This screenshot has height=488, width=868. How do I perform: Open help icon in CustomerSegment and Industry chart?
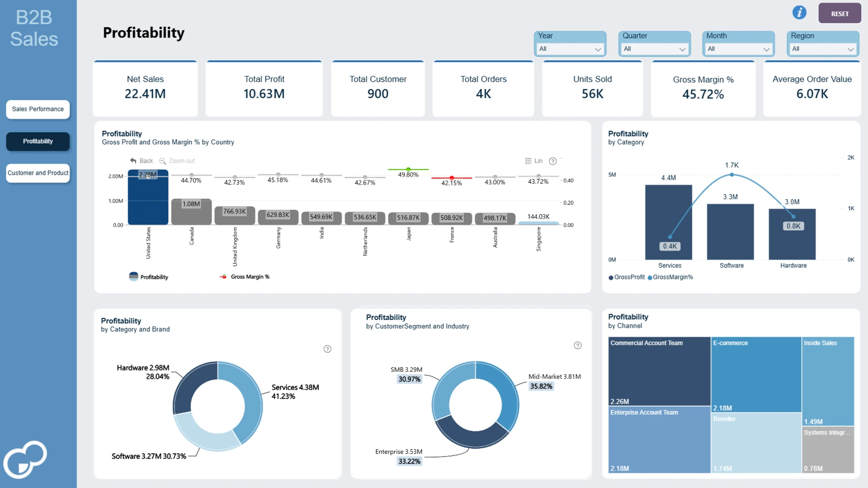pyautogui.click(x=577, y=346)
